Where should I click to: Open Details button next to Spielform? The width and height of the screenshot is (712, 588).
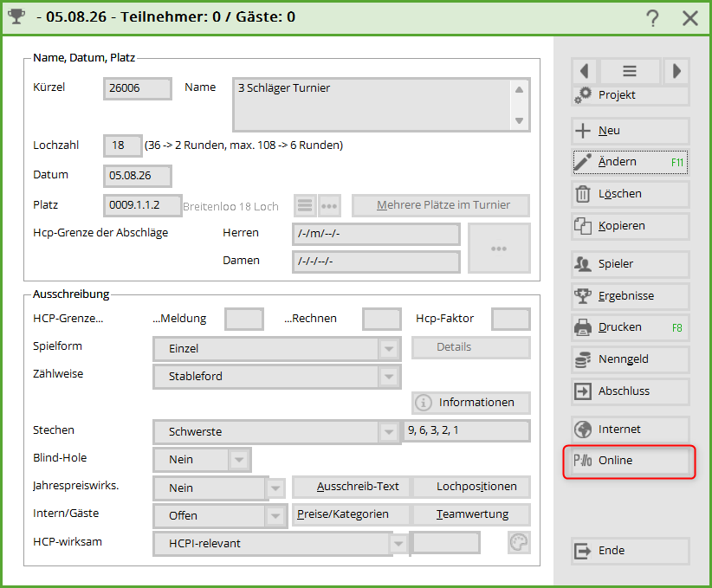tap(471, 347)
